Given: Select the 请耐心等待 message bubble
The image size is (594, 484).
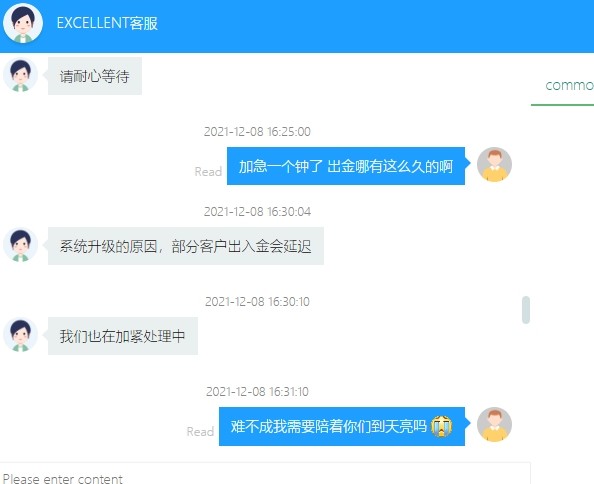Looking at the screenshot, I should pyautogui.click(x=95, y=76).
